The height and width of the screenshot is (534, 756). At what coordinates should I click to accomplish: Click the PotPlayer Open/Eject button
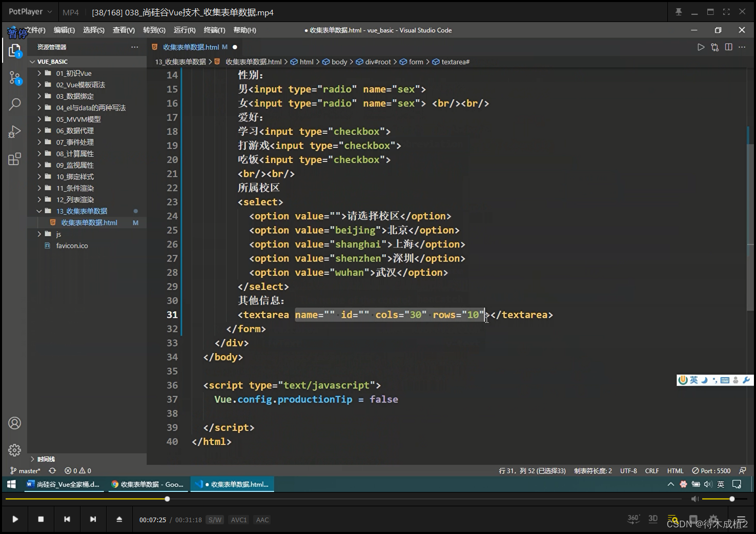click(119, 519)
